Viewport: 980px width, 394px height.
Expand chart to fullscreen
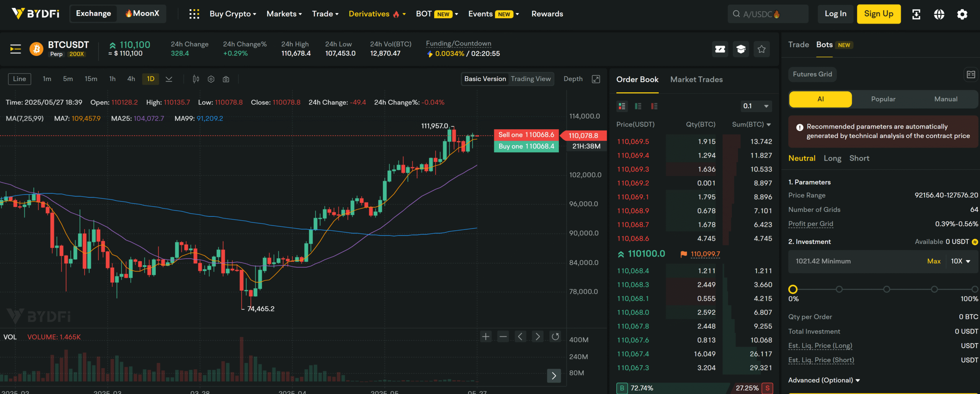pyautogui.click(x=596, y=79)
